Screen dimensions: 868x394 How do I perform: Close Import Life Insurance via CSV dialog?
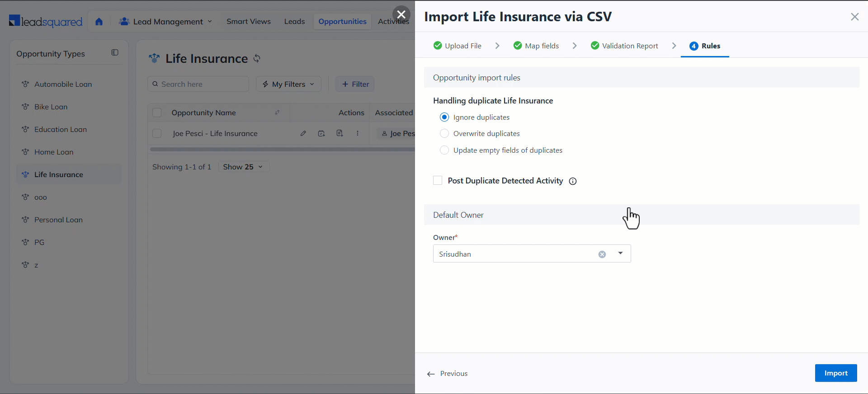coord(854,17)
